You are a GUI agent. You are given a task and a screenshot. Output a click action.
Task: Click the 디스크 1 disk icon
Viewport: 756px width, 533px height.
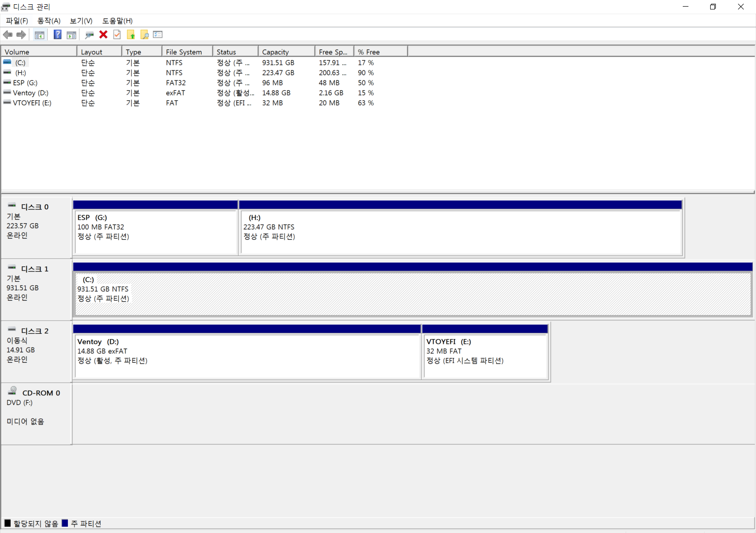(x=12, y=268)
